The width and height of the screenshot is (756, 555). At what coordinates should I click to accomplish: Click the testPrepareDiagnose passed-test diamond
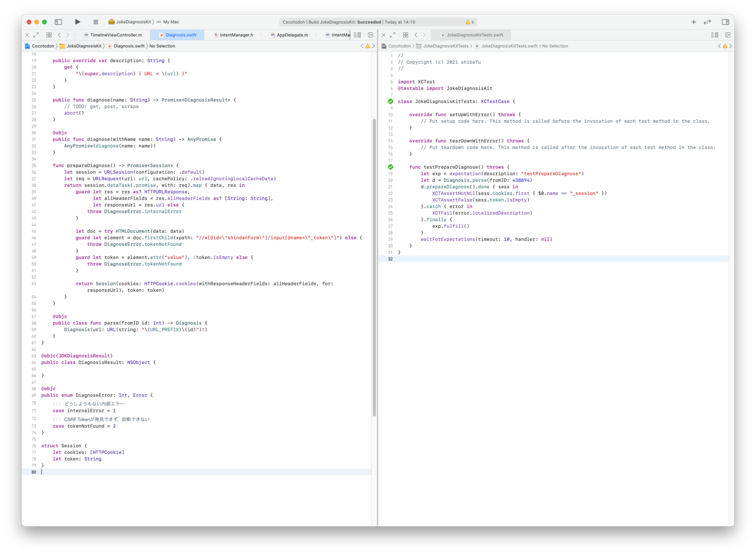click(x=390, y=167)
